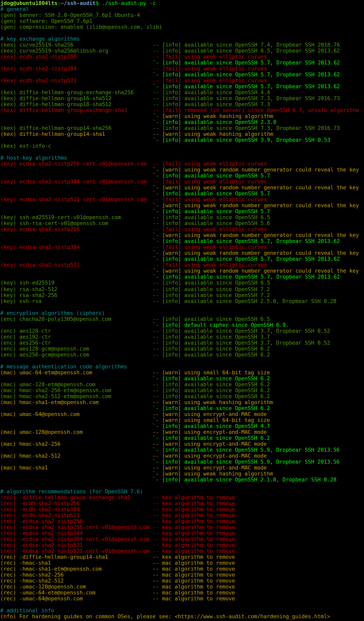This screenshot has height=621, width=364.
Task: Click 'diffie-hellman-group18-sha512' entry
Action: point(65,104)
